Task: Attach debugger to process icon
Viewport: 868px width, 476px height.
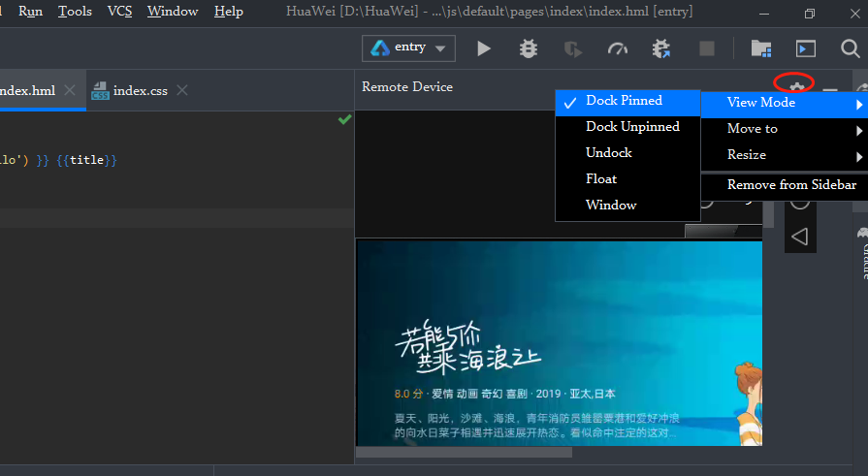Action: (x=661, y=48)
